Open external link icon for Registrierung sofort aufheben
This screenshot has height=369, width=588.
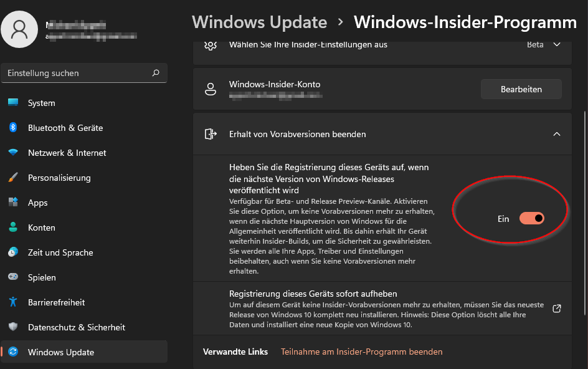(557, 309)
